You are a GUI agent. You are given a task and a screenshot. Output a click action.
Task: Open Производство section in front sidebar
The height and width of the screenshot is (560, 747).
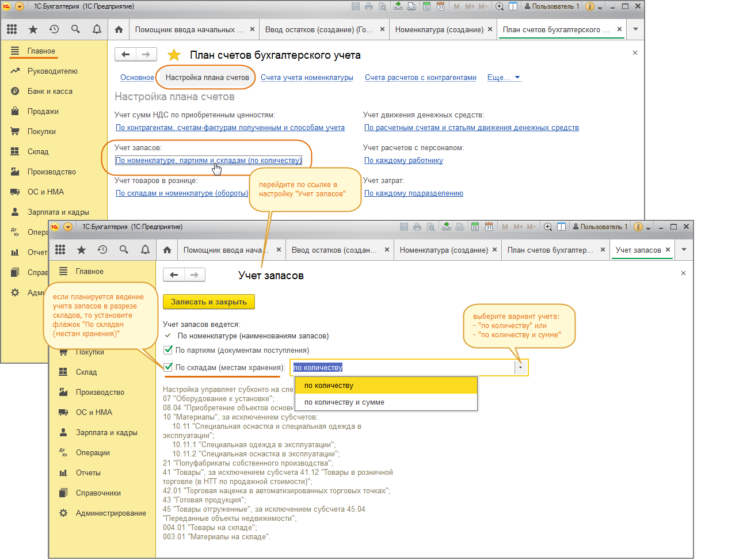pos(100,393)
